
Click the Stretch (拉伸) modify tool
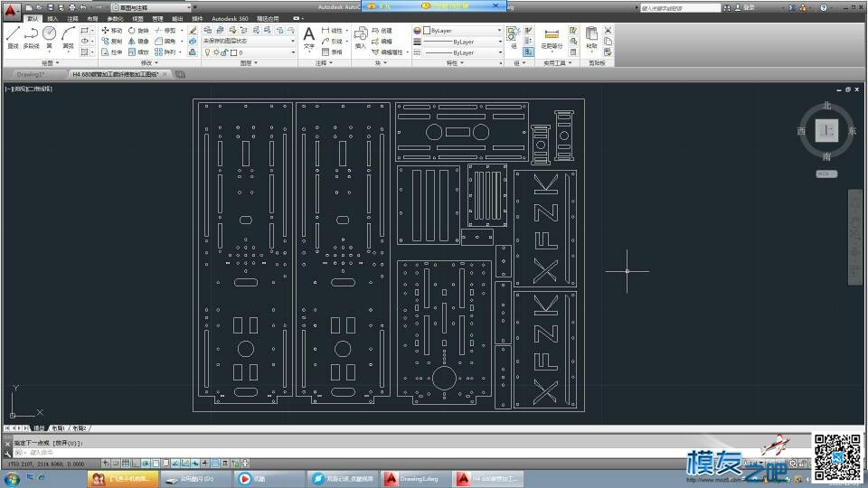[x=111, y=52]
